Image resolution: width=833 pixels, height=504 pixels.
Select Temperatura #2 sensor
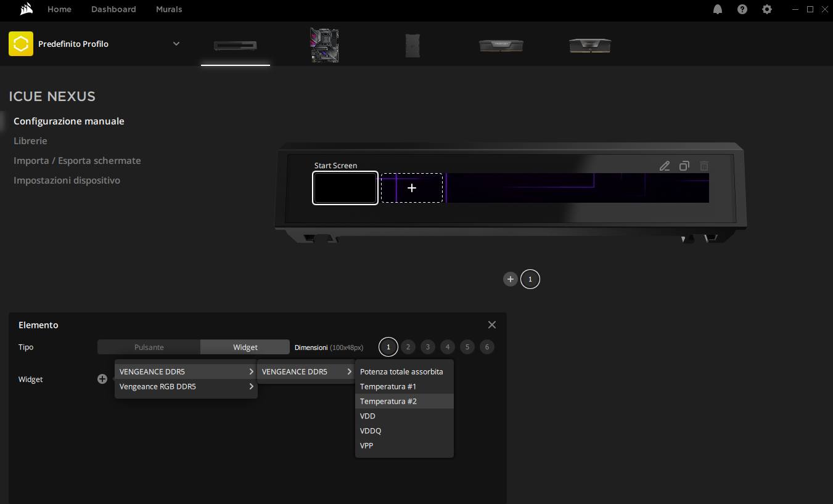(404, 401)
